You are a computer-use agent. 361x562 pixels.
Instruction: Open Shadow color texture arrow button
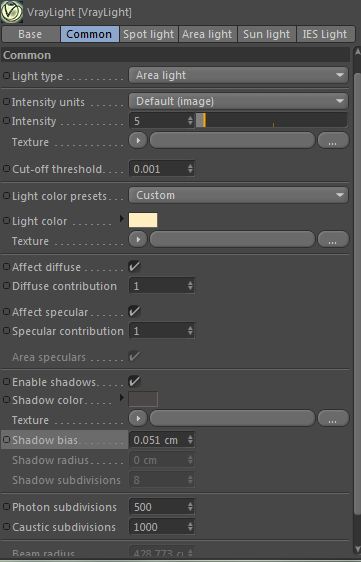tap(138, 418)
